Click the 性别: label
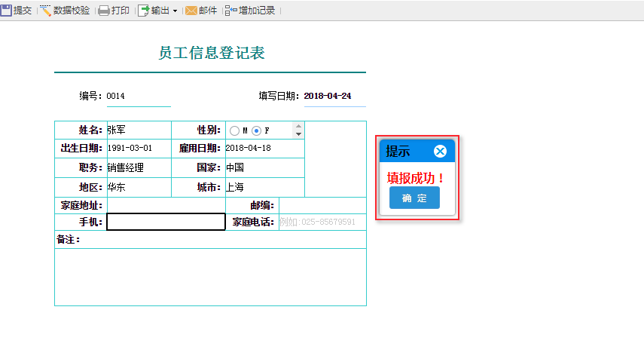The width and height of the screenshot is (644, 359). (209, 130)
